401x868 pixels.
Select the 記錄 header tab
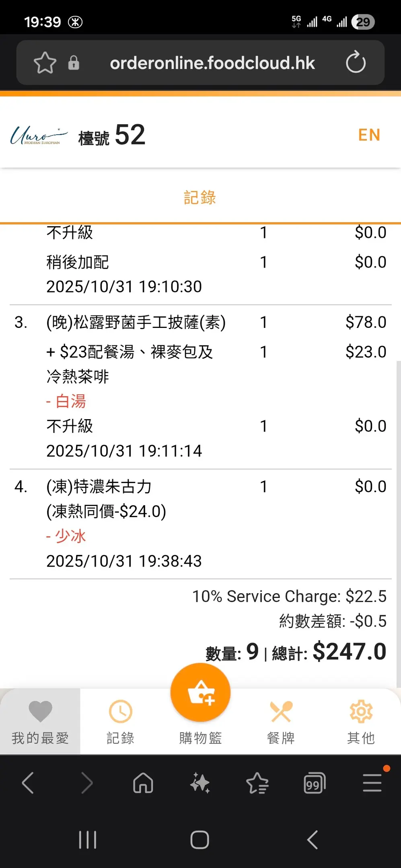(x=200, y=198)
